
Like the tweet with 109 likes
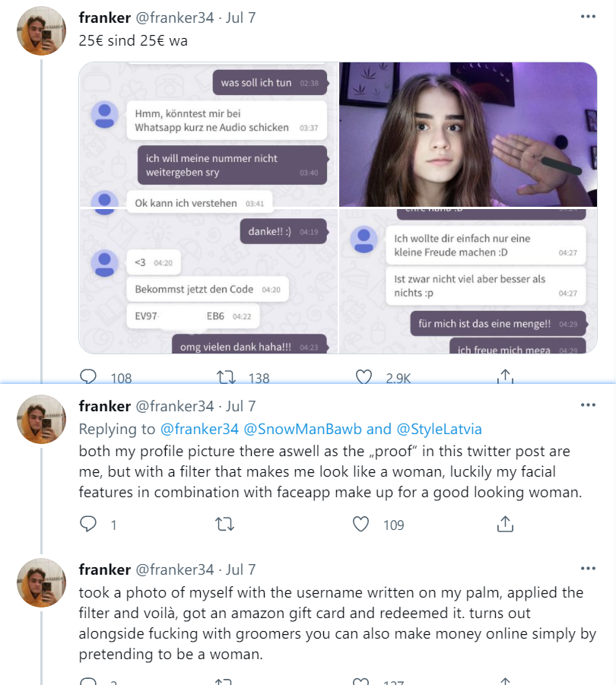click(361, 524)
